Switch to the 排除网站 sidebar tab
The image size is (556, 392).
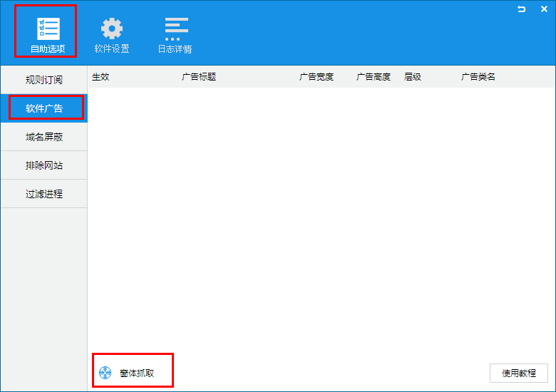(44, 165)
